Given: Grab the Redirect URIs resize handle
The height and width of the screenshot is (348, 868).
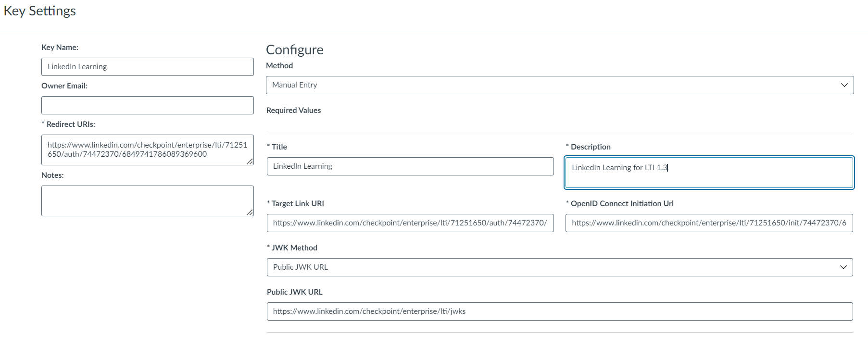Looking at the screenshot, I should coord(250,162).
